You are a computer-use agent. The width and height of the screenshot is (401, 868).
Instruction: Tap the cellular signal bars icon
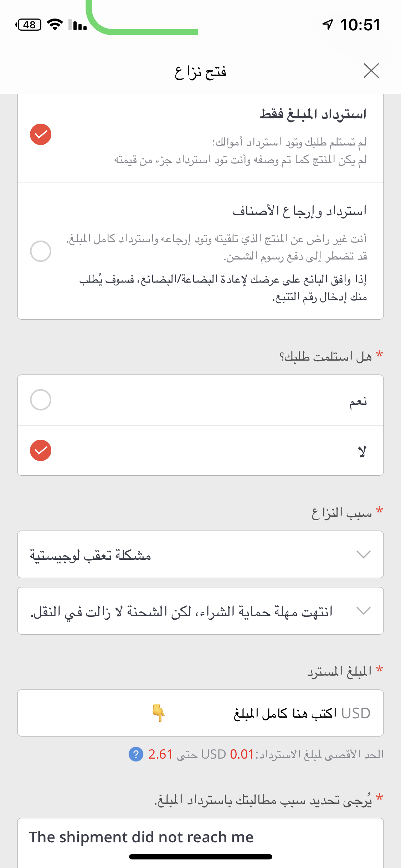tap(78, 25)
